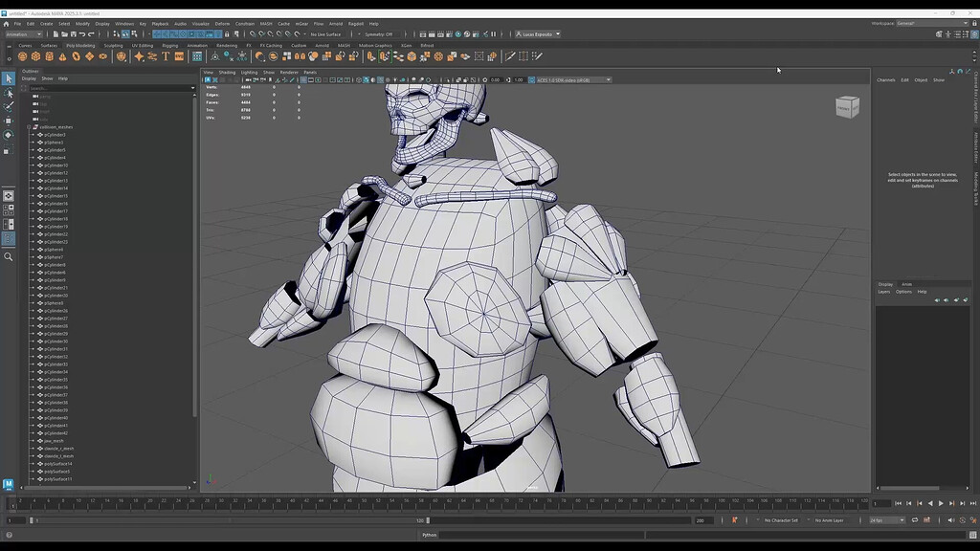The width and height of the screenshot is (980, 551).
Task: Create a polygon cube from shelf
Action: click(35, 56)
